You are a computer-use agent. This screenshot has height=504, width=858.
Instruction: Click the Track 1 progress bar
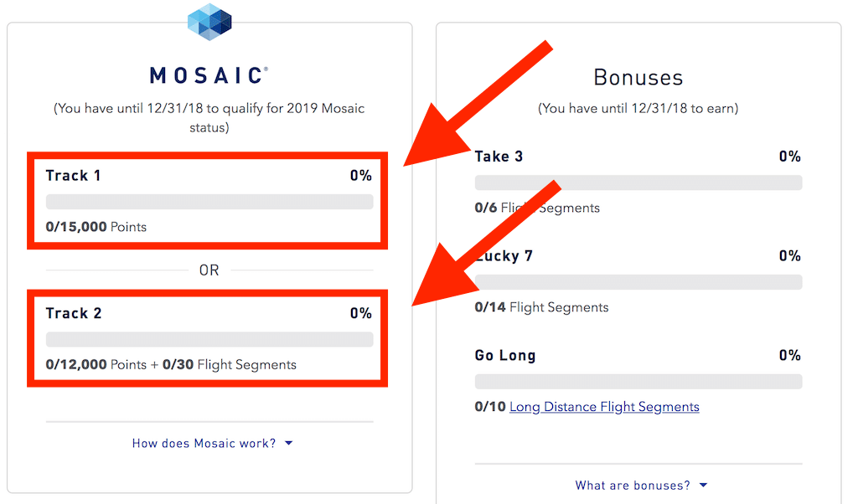(209, 202)
